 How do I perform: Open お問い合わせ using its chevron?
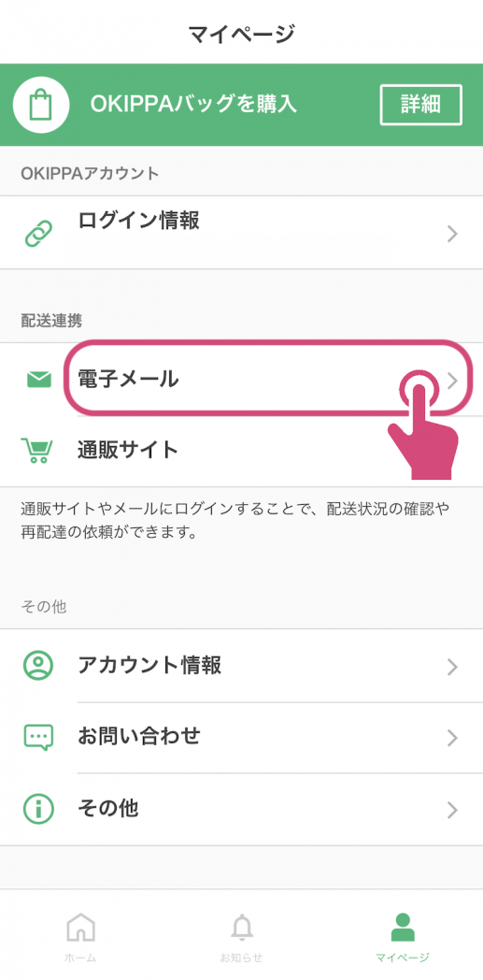point(453,738)
